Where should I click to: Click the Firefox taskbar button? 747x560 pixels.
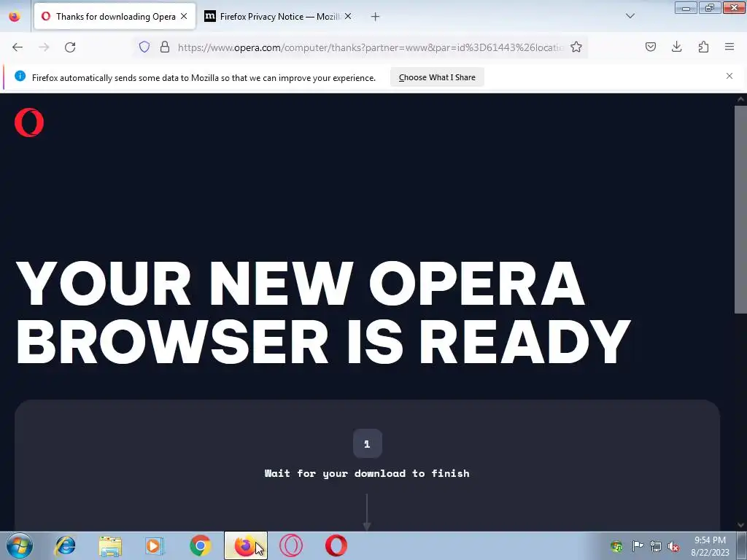point(245,545)
